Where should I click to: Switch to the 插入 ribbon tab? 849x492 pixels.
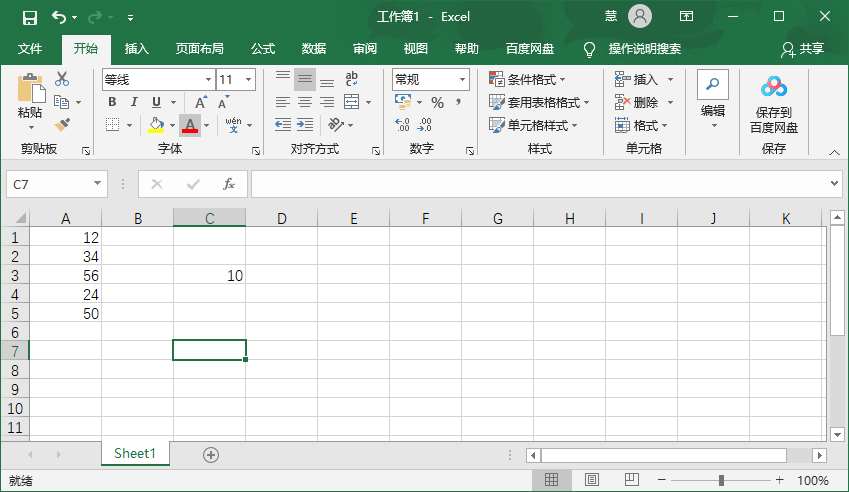coord(137,49)
